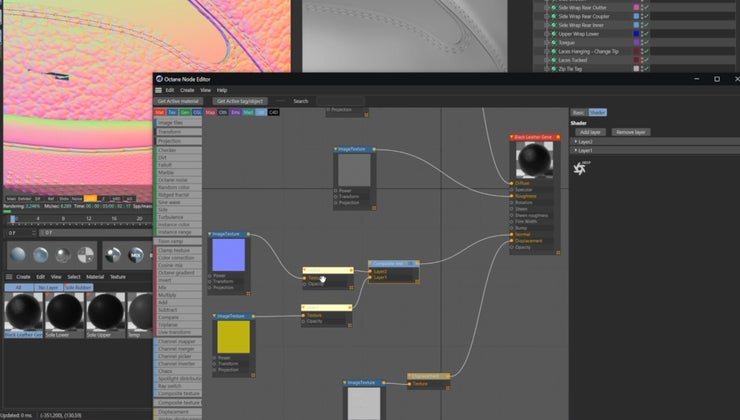Click Displacement input pin on material node
This screenshot has width=740, height=420.
(x=512, y=241)
